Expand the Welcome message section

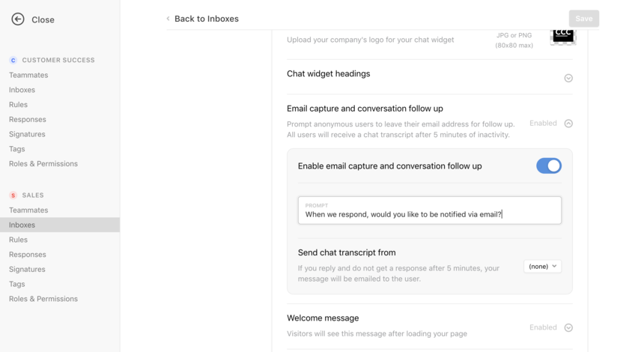coord(568,327)
